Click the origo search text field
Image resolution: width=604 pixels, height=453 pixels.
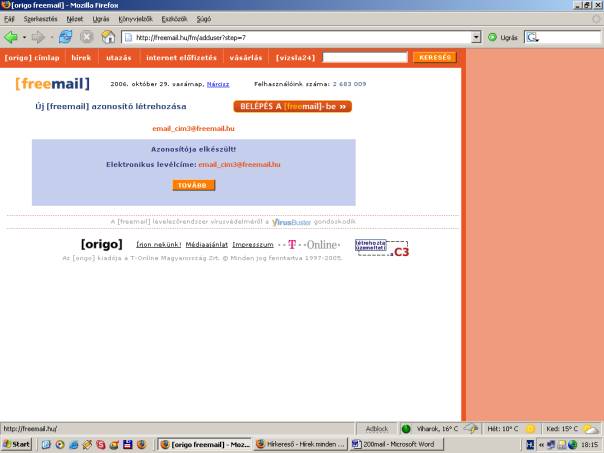pos(365,58)
